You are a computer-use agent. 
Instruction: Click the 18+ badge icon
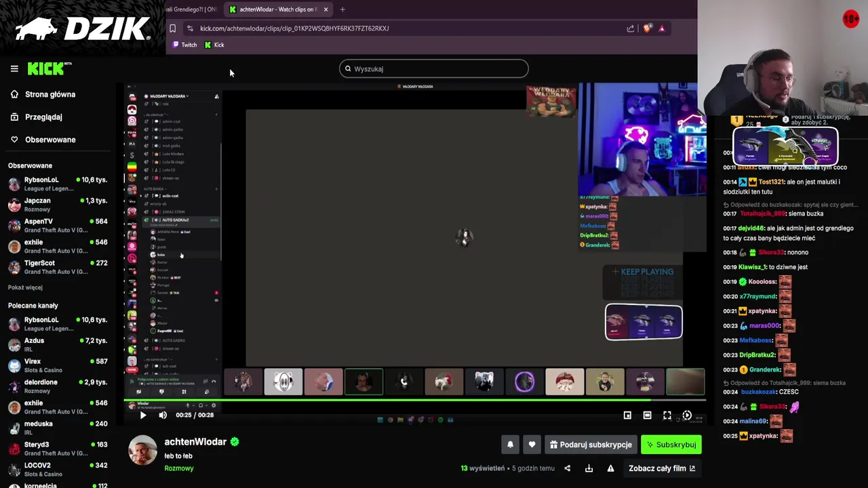click(x=851, y=19)
